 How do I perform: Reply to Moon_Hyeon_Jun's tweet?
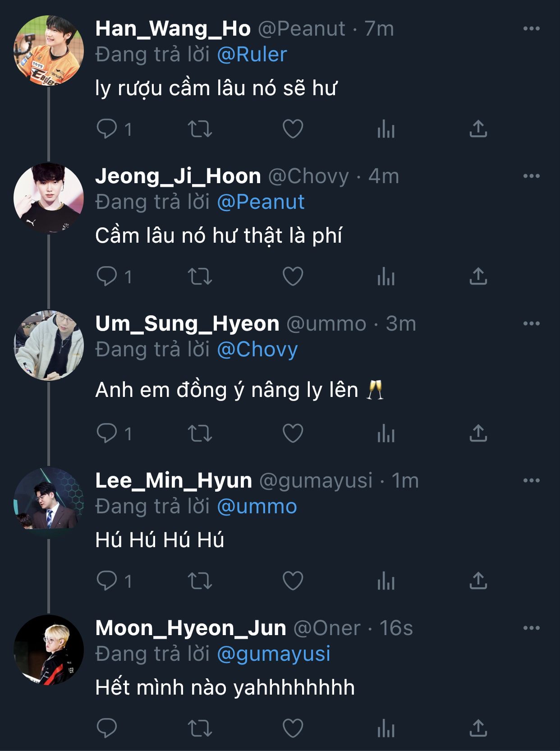coord(107,728)
